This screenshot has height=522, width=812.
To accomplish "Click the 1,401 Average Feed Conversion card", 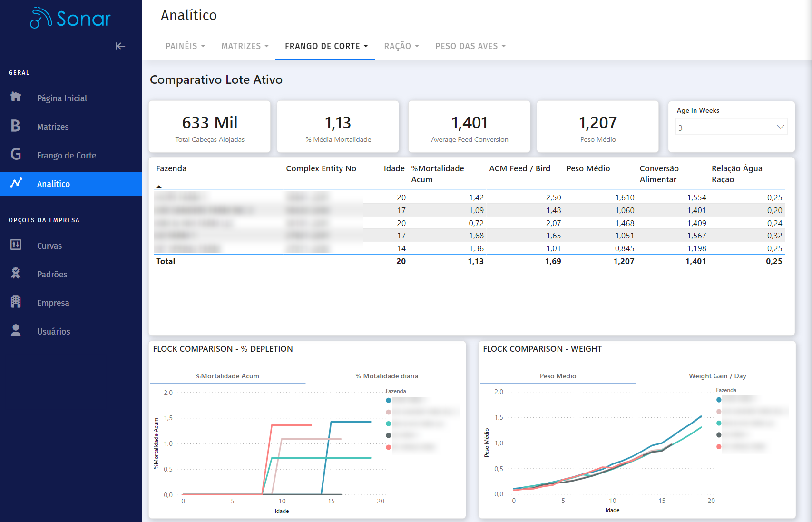I will (x=470, y=127).
